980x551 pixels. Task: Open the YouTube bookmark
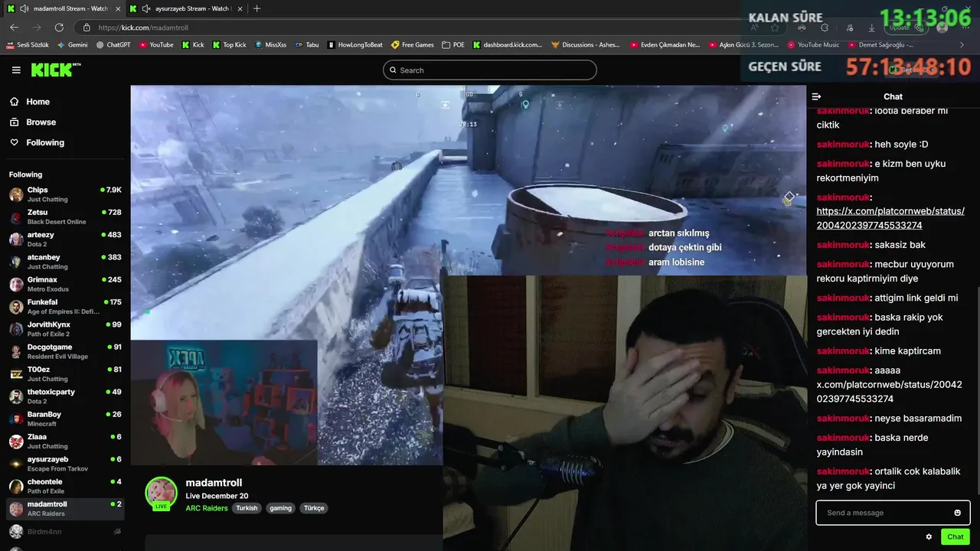click(x=156, y=45)
